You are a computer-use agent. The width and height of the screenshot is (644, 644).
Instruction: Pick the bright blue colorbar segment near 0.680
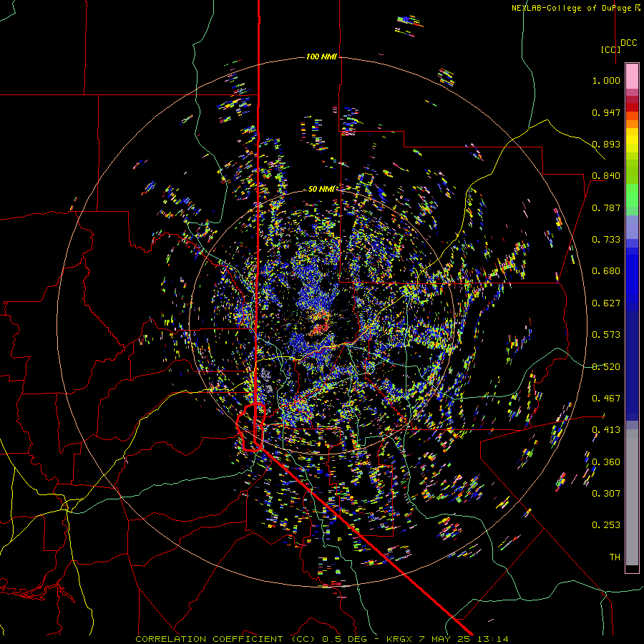tap(632, 275)
